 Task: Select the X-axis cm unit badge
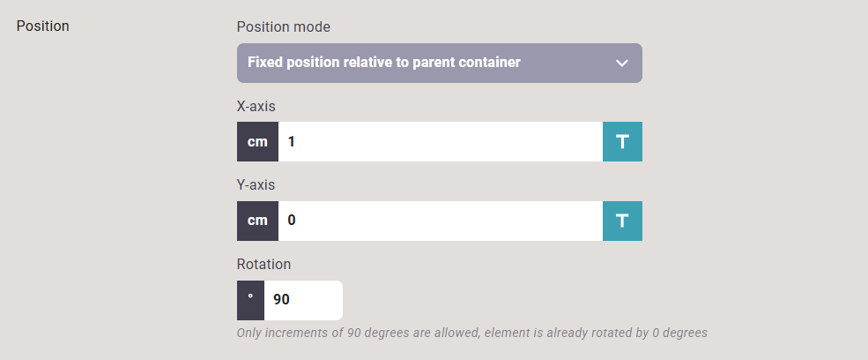click(257, 142)
